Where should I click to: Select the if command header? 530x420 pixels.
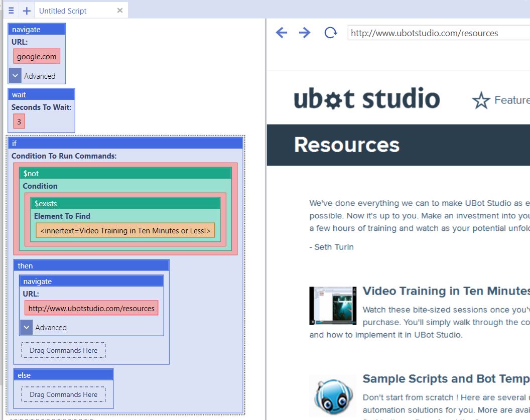point(125,144)
